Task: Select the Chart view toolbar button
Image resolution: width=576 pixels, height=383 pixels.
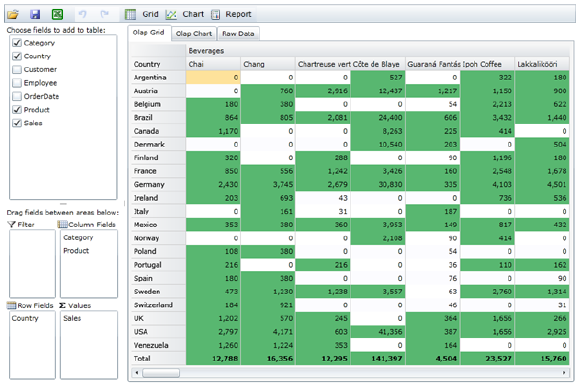Action: [184, 14]
